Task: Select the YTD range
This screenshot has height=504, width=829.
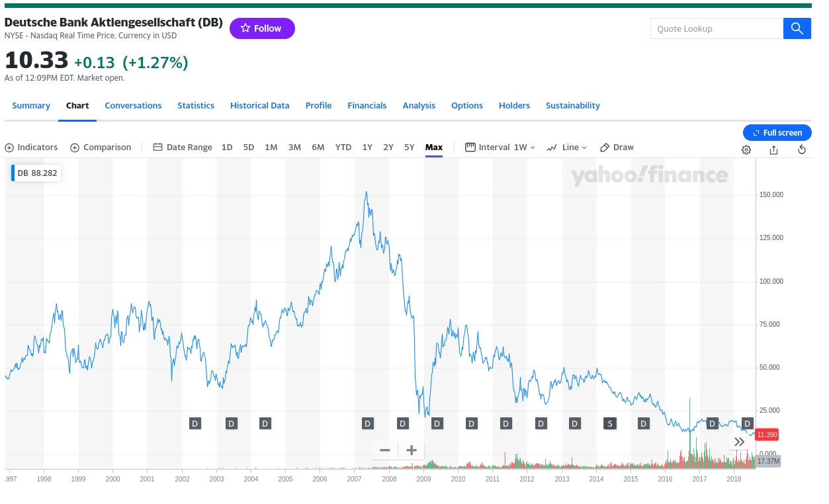Action: (x=343, y=147)
